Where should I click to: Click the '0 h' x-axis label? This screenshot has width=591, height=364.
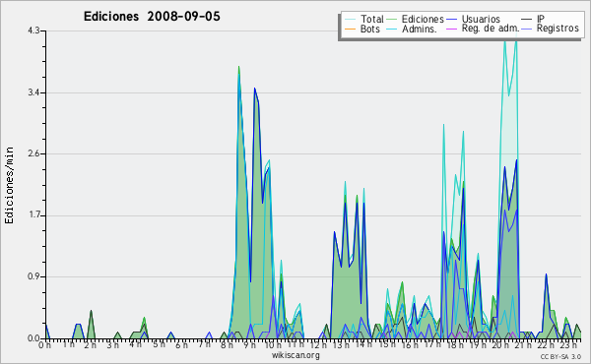(45, 344)
